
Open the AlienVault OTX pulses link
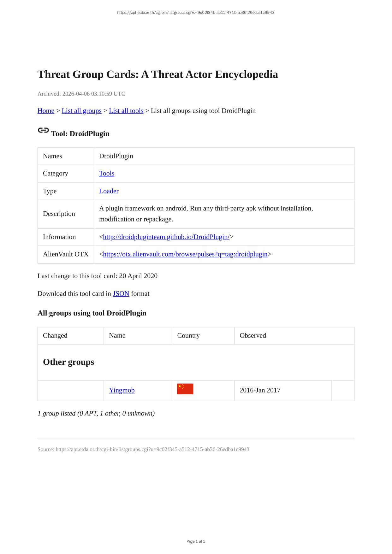point(185,254)
